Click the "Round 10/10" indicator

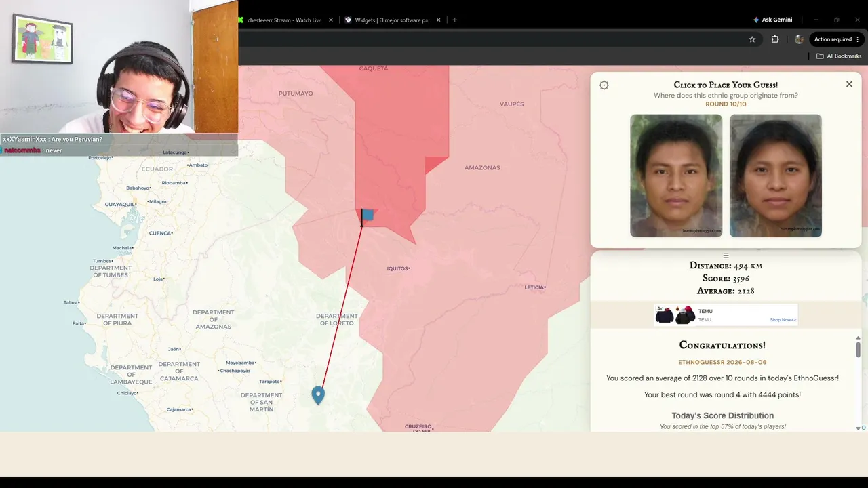click(x=726, y=104)
